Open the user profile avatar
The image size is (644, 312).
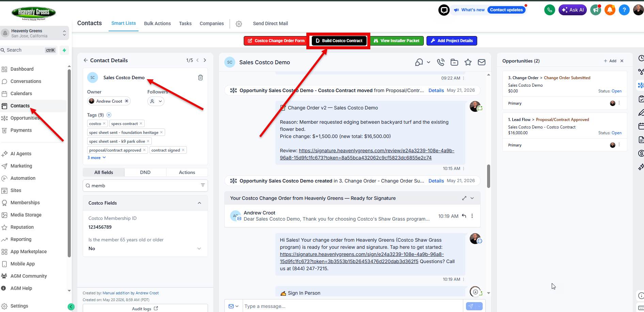[638, 10]
